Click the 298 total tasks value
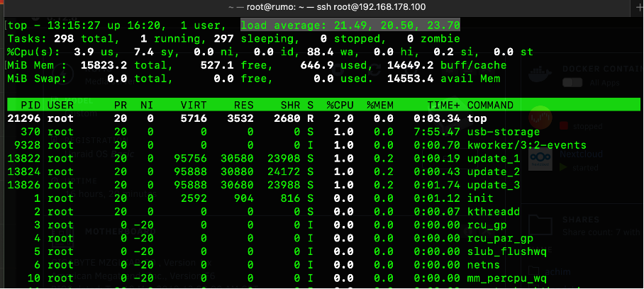Viewport: 644px width, 289px height. coord(64,39)
